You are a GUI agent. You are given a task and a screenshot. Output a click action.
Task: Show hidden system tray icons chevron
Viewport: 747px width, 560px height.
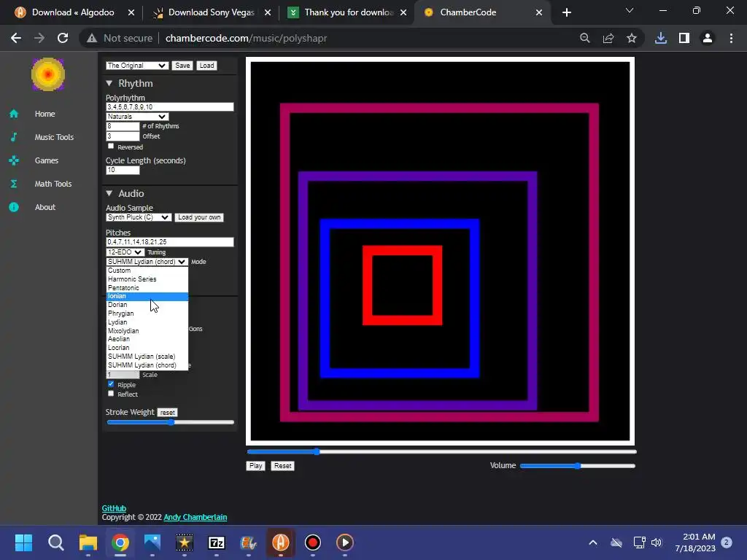593,542
